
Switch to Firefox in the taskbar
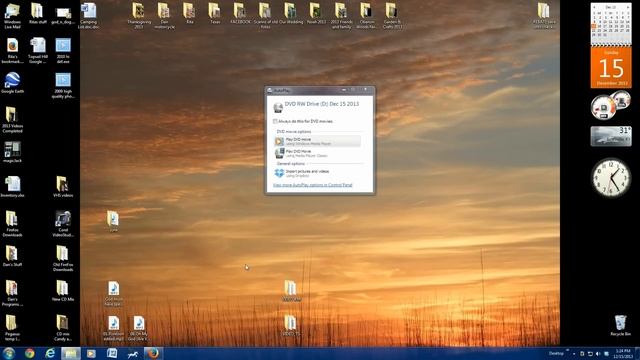153,353
